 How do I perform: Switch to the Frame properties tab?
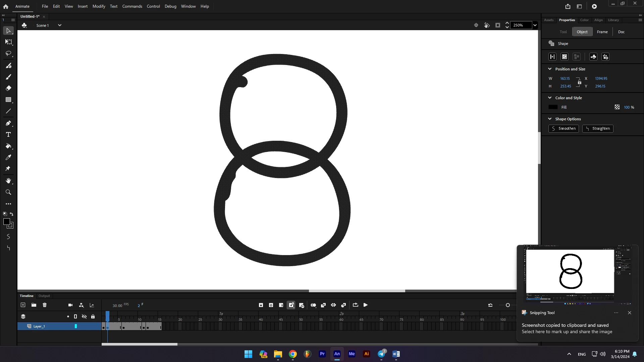(602, 32)
